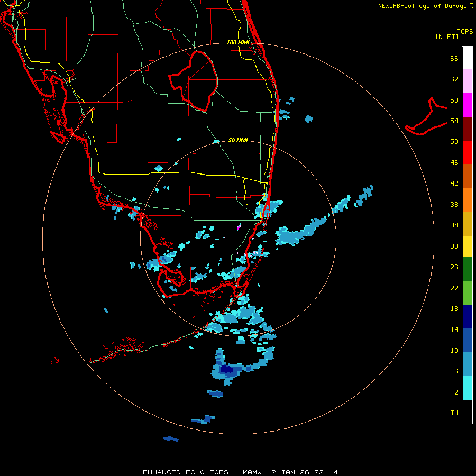Click the 58 legend value
This screenshot has width=476, height=476.
pos(454,100)
